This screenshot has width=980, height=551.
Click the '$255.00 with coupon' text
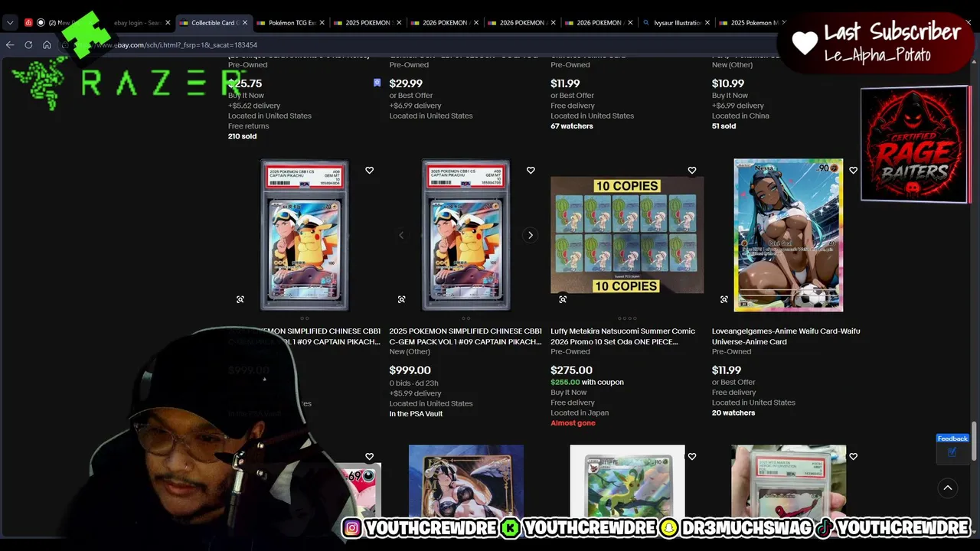587,383
